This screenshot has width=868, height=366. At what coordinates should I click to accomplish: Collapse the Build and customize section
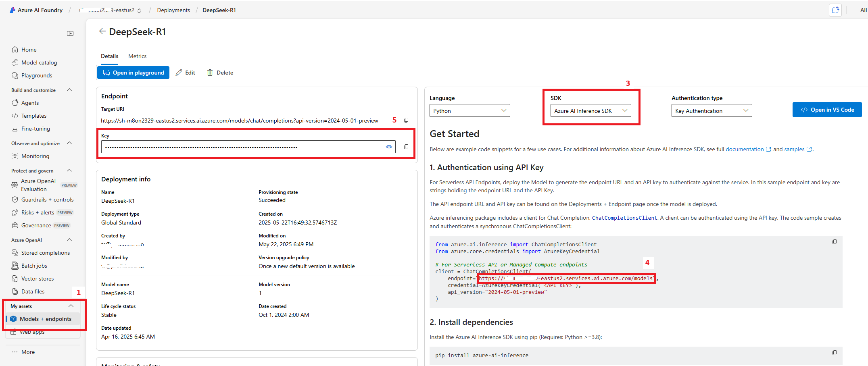69,90
